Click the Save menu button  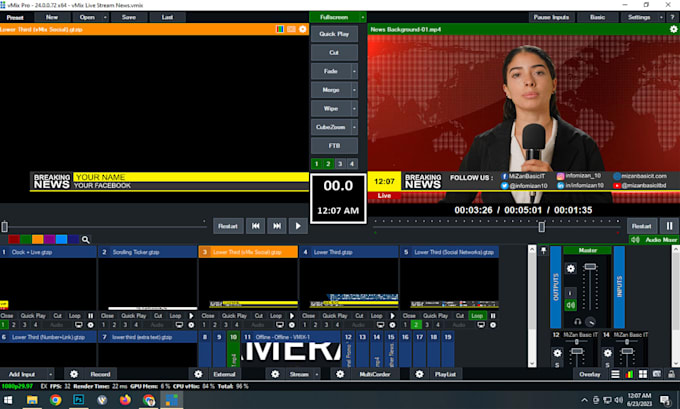pyautogui.click(x=129, y=17)
